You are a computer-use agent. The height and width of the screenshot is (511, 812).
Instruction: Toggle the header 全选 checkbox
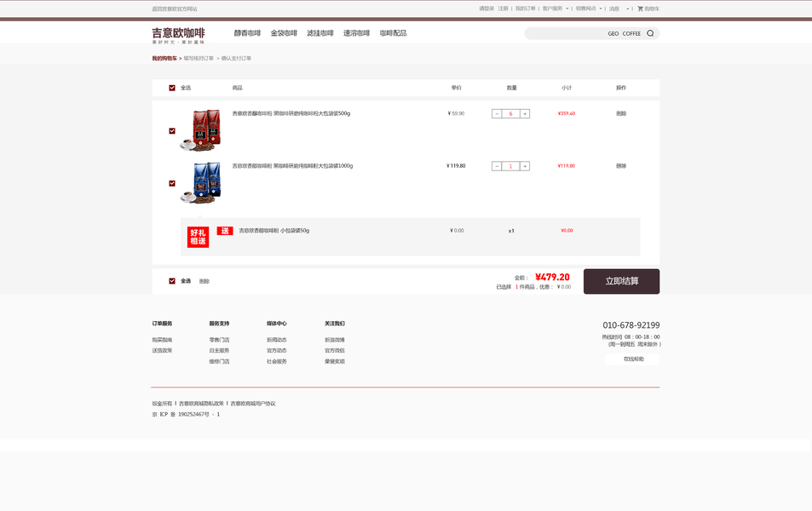click(x=172, y=88)
